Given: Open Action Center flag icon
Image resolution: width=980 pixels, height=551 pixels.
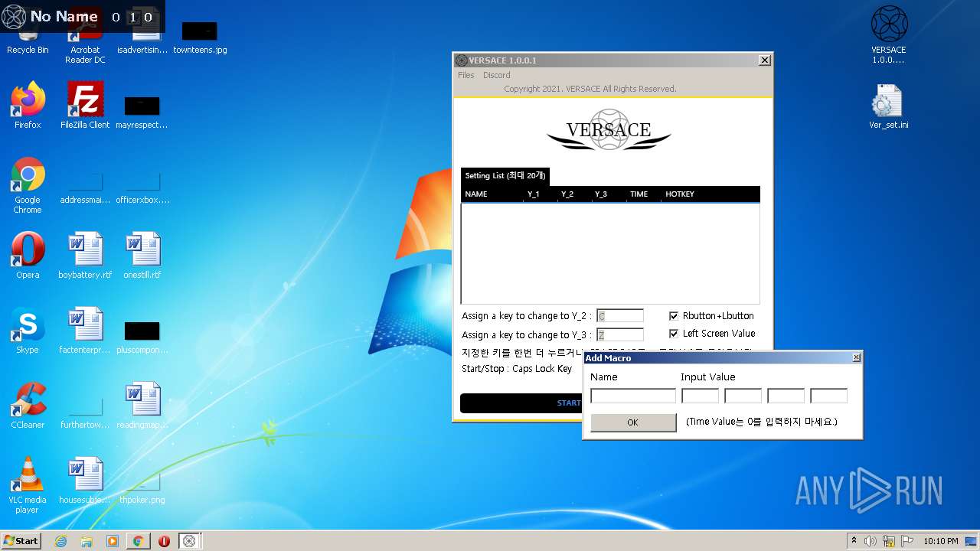Looking at the screenshot, I should pos(907,541).
